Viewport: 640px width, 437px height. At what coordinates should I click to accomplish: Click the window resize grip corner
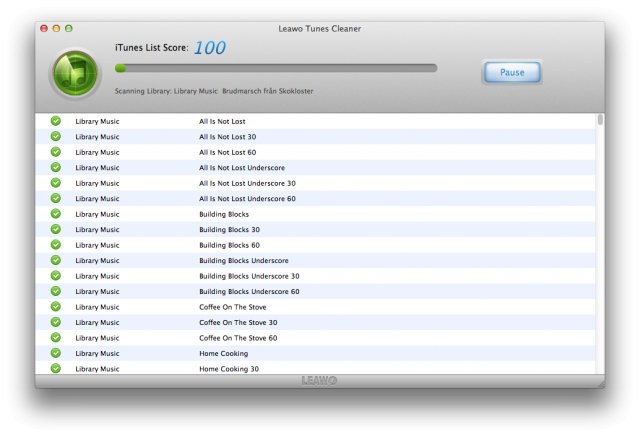[601, 384]
